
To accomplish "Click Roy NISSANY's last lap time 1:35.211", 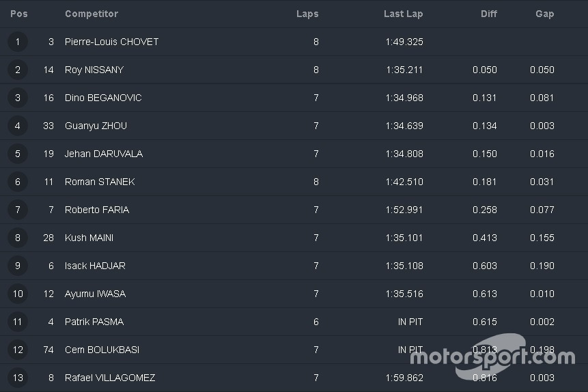I will pyautogui.click(x=404, y=70).
